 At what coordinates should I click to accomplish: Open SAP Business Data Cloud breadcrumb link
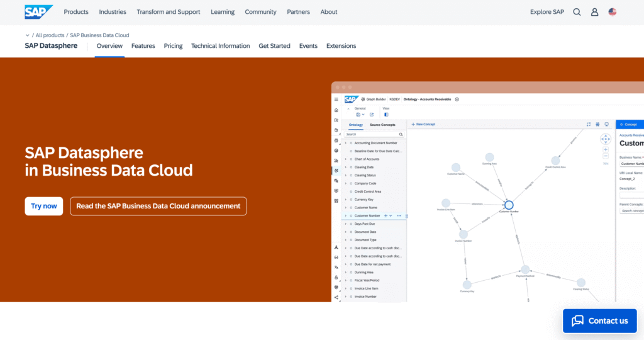[99, 35]
